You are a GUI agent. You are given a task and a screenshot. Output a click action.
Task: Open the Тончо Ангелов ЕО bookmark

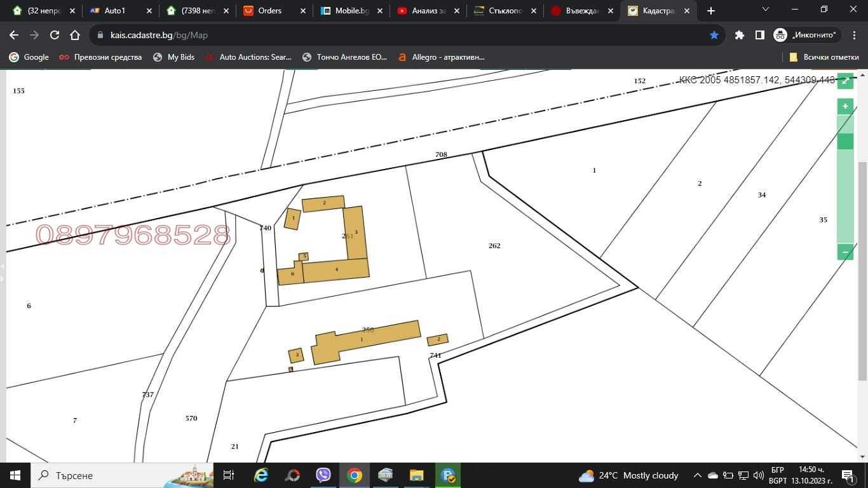pos(344,57)
